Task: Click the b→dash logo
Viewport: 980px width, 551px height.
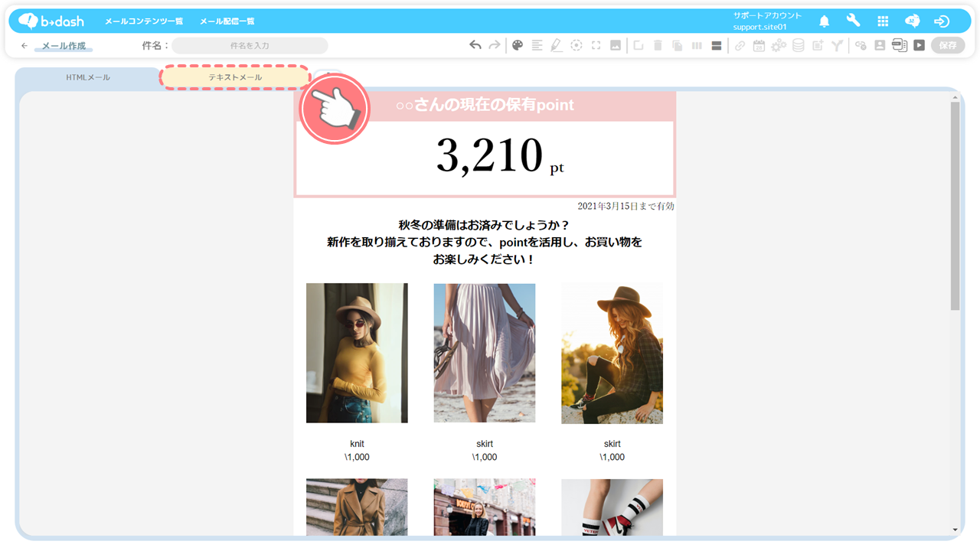Action: [52, 21]
